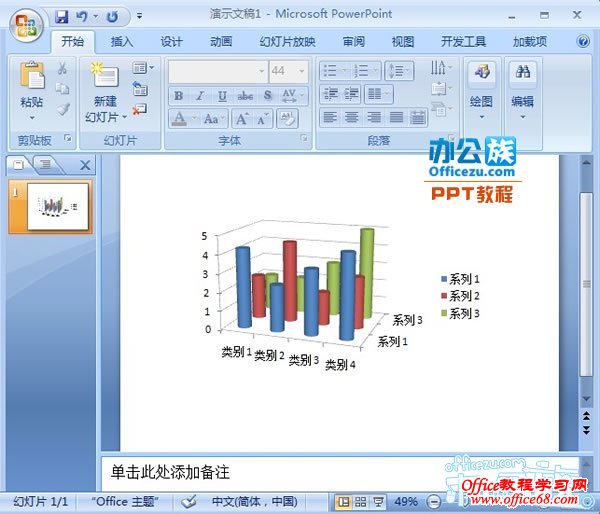Toggle Strikethrough formatting
Viewport: 600px width, 514px height.
[245, 96]
